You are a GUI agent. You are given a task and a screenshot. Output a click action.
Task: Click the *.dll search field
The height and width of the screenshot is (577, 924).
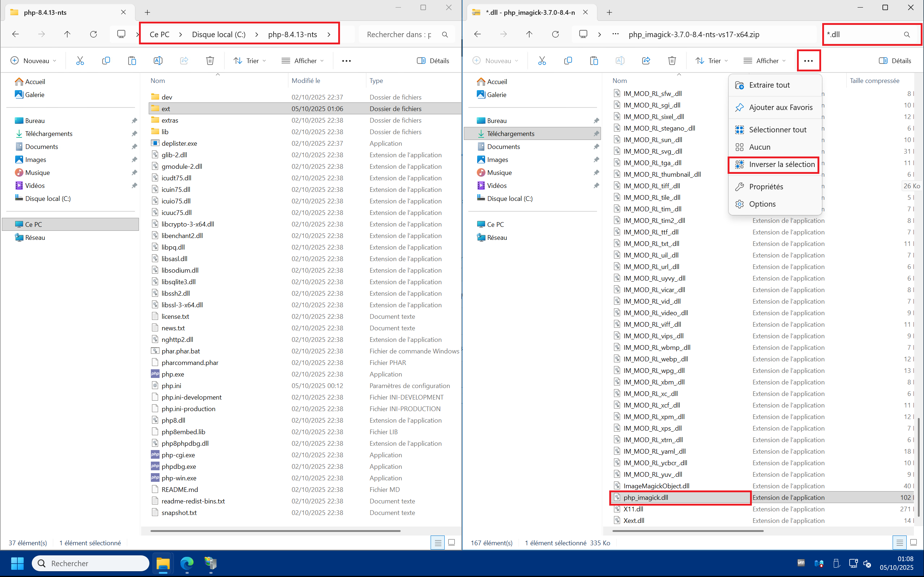pos(863,34)
